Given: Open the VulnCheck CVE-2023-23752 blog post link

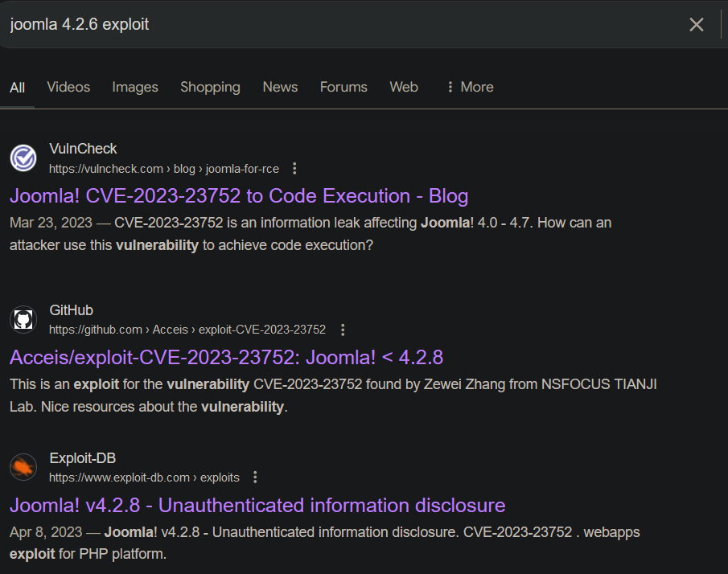Looking at the screenshot, I should click(239, 195).
